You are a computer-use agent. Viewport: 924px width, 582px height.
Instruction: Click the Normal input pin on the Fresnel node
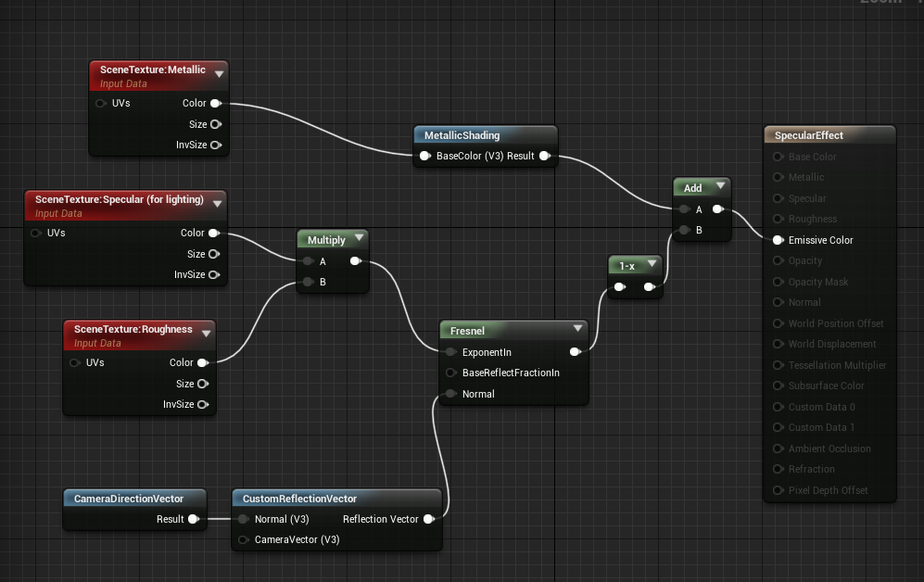pos(449,394)
